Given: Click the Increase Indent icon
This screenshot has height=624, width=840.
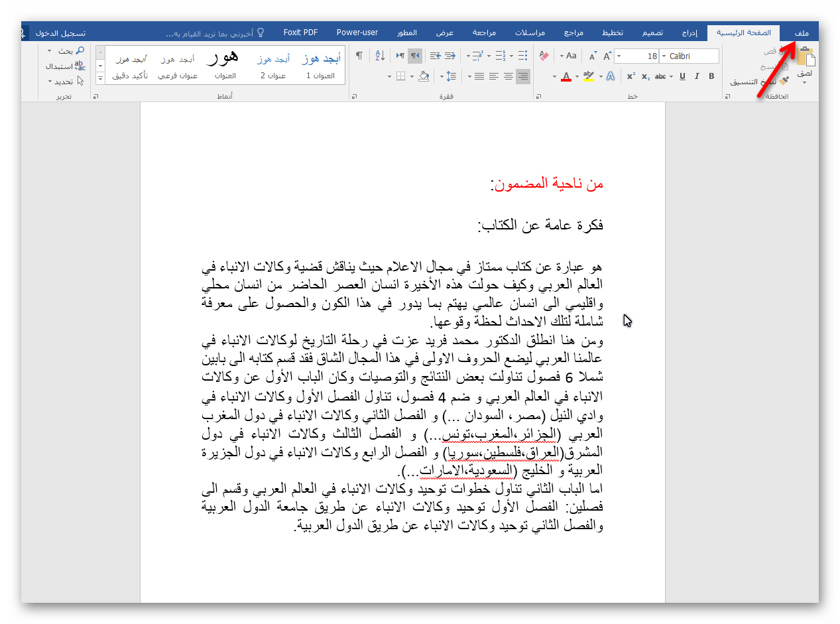Looking at the screenshot, I should click(x=436, y=56).
